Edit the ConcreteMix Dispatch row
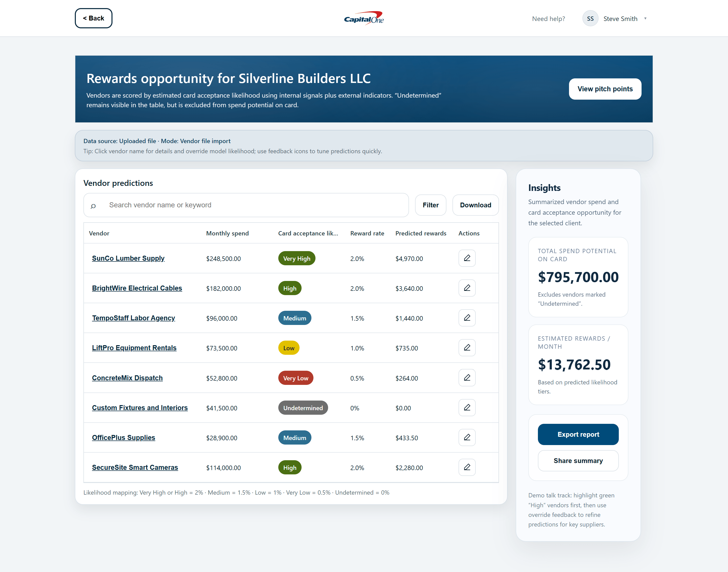This screenshot has width=728, height=572. [x=467, y=378]
